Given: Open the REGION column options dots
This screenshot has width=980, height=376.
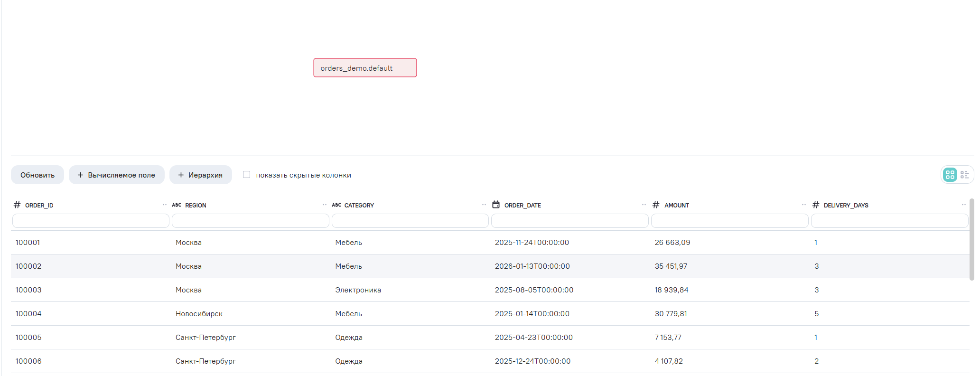Looking at the screenshot, I should pos(325,205).
